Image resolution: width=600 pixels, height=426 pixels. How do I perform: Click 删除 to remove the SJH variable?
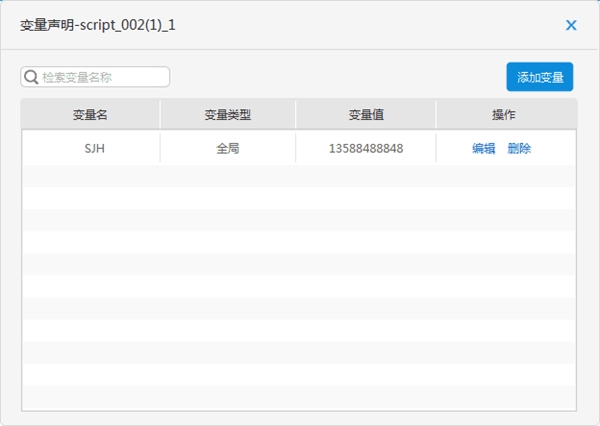click(519, 148)
